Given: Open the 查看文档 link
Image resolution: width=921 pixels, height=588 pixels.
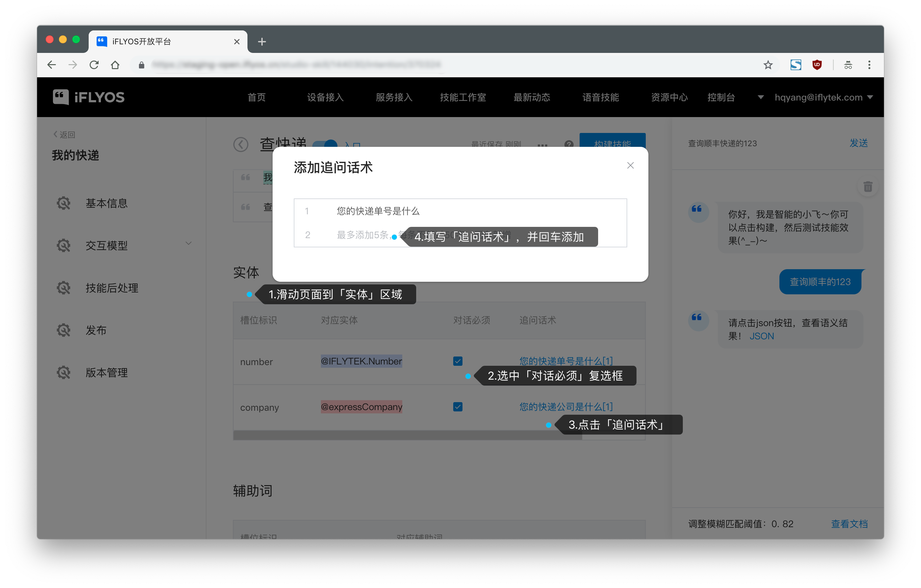Looking at the screenshot, I should [849, 524].
